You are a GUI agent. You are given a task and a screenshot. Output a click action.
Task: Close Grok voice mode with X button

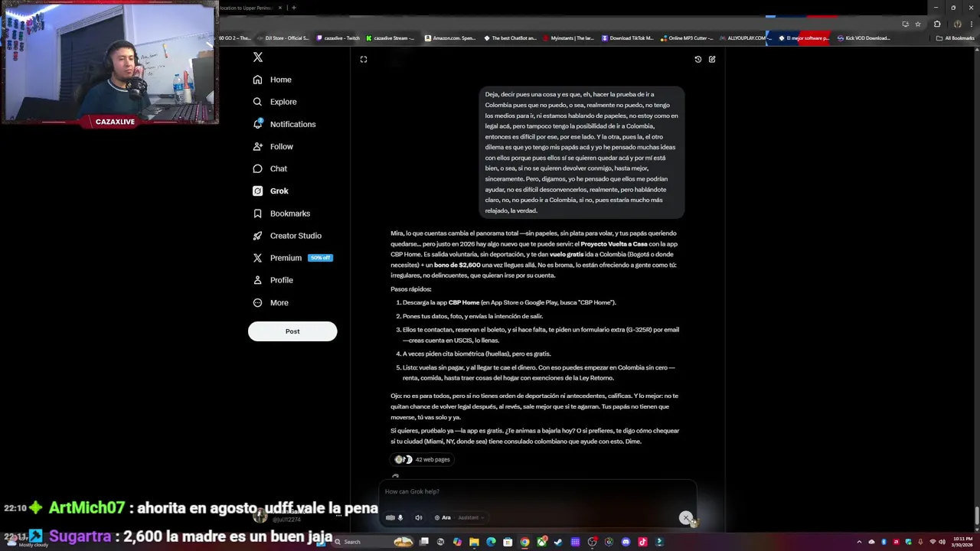click(x=686, y=518)
